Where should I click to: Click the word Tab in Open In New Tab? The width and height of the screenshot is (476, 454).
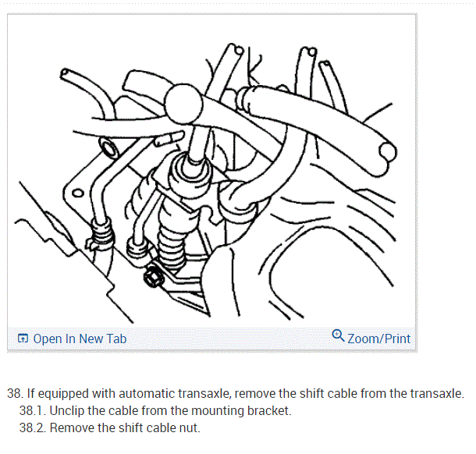(x=116, y=339)
